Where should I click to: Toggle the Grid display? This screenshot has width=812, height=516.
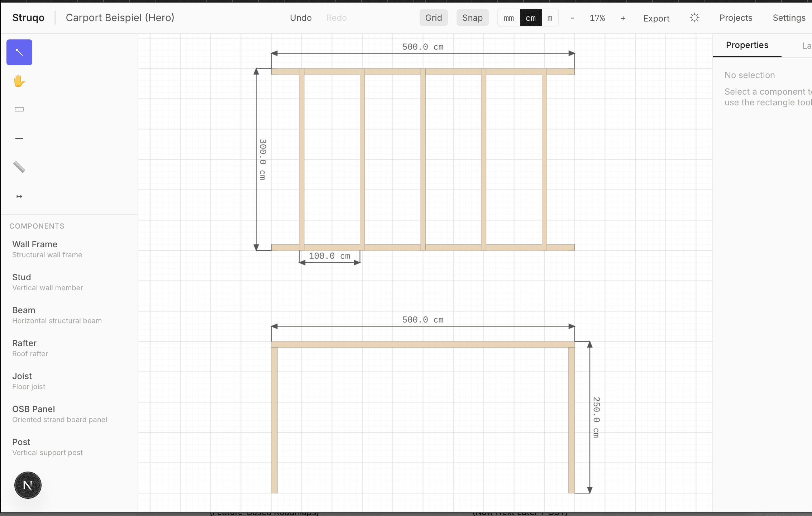point(433,18)
